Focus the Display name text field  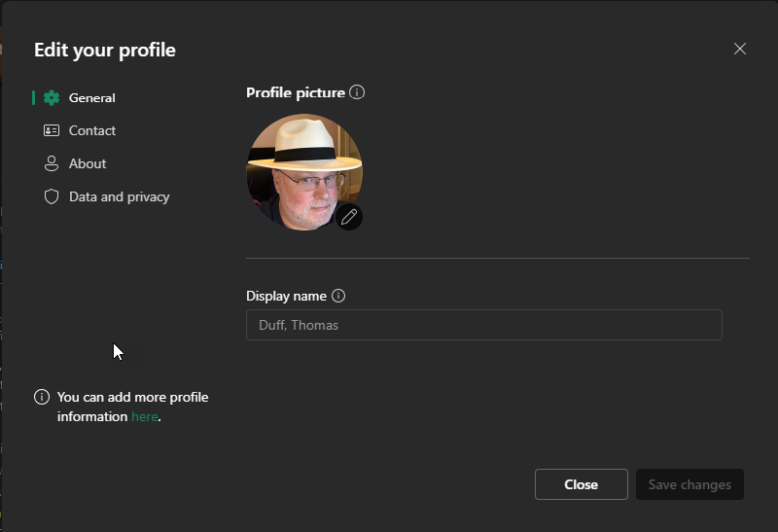483,325
